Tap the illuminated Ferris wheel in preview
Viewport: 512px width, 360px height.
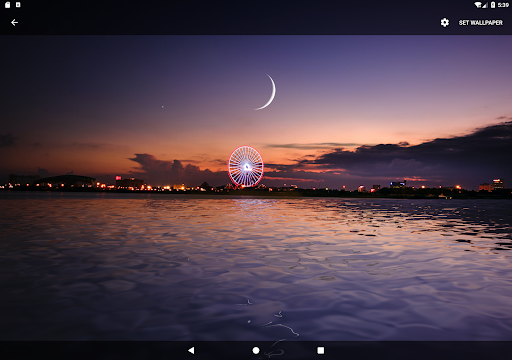click(246, 166)
